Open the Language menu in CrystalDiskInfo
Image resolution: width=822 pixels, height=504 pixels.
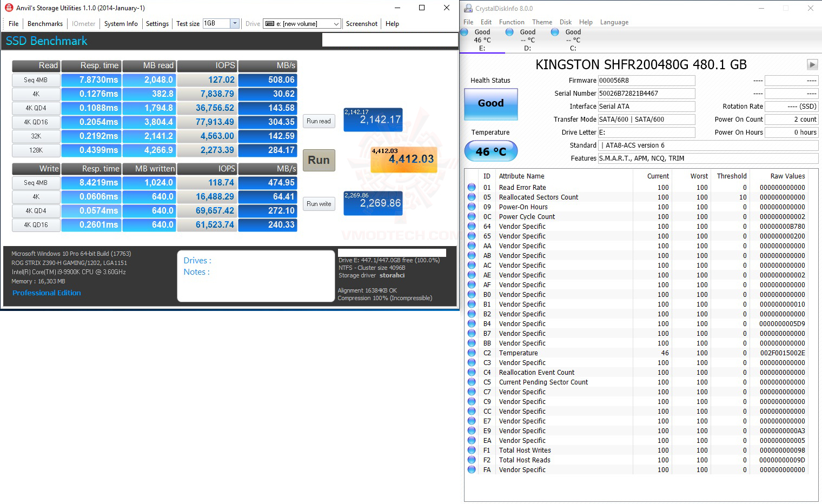coord(614,22)
